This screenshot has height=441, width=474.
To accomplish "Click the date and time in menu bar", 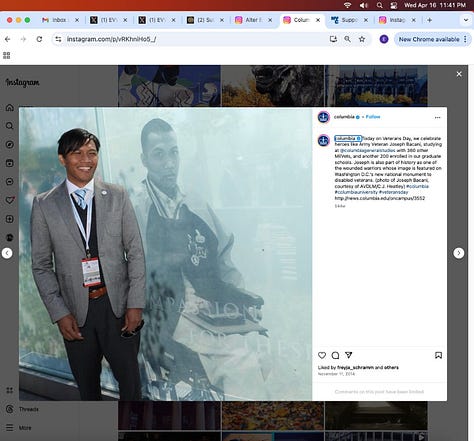I will (435, 5).
